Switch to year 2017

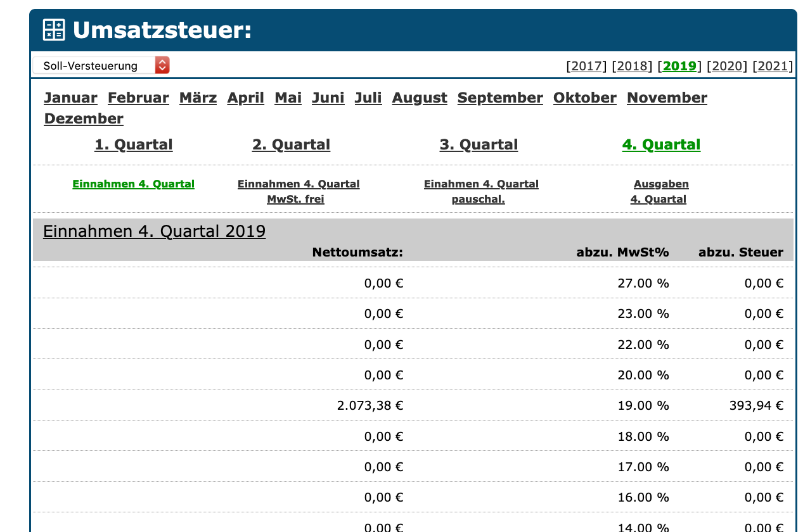tap(586, 66)
